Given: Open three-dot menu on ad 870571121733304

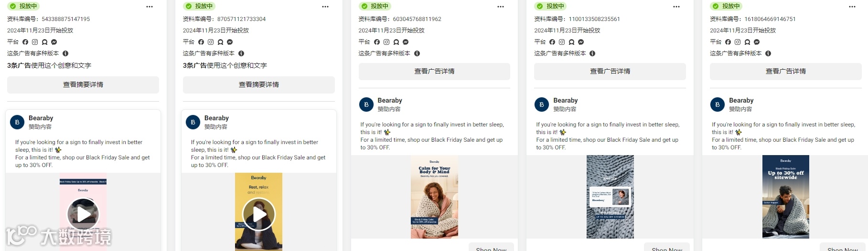Looking at the screenshot, I should click(325, 7).
